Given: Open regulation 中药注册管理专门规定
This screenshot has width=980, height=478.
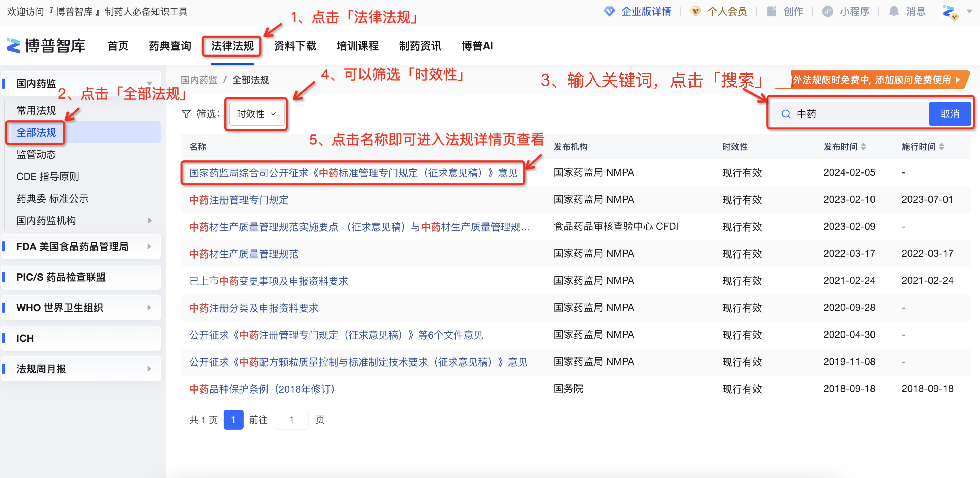Looking at the screenshot, I should click(x=239, y=200).
